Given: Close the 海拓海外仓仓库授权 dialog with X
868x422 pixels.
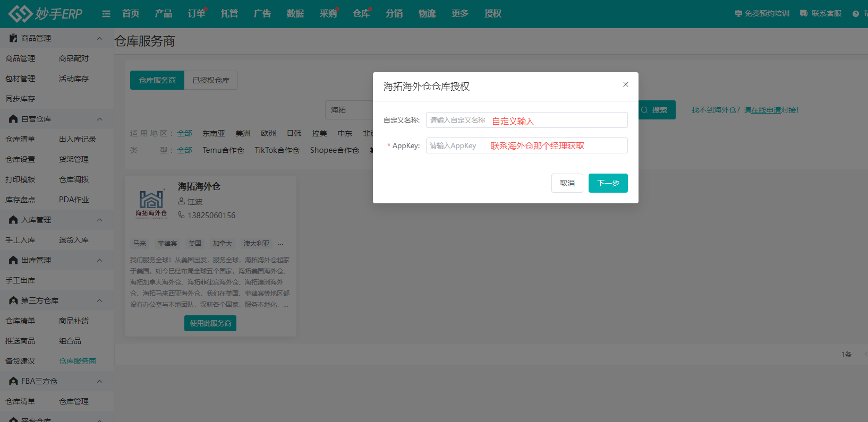Looking at the screenshot, I should tap(626, 84).
